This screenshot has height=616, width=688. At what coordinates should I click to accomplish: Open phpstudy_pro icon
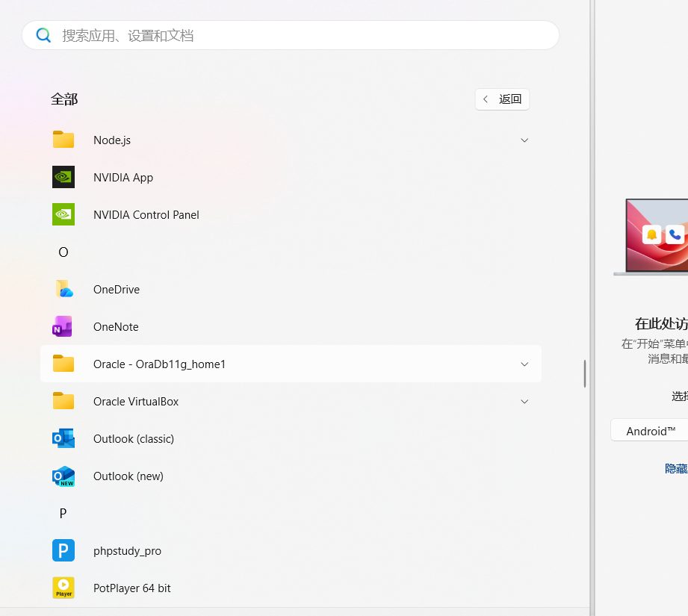(63, 550)
